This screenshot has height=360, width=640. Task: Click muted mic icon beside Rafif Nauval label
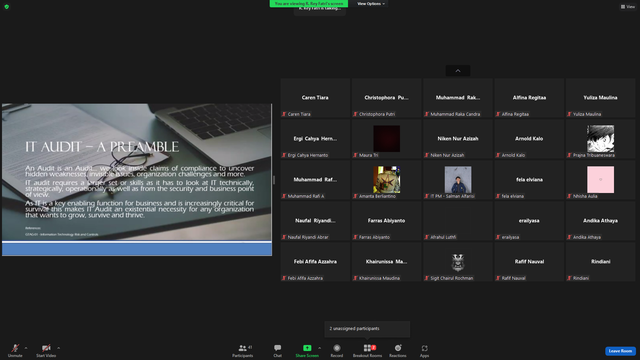(x=498, y=278)
